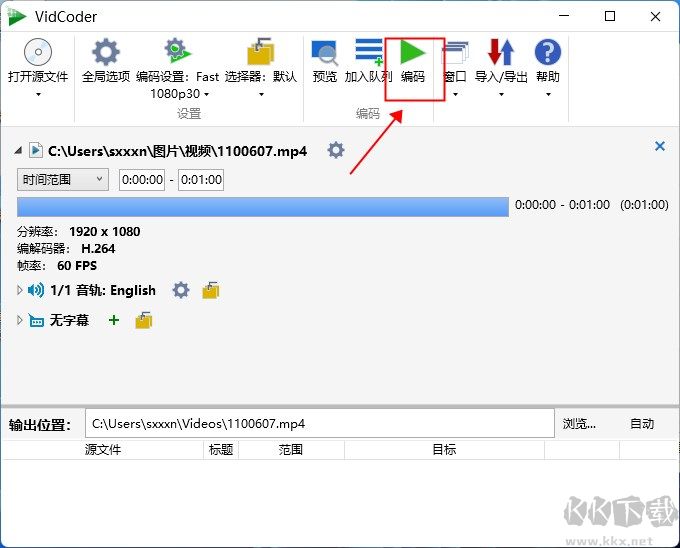Add subtitle with green plus icon
Image resolution: width=680 pixels, height=548 pixels.
coord(114,320)
